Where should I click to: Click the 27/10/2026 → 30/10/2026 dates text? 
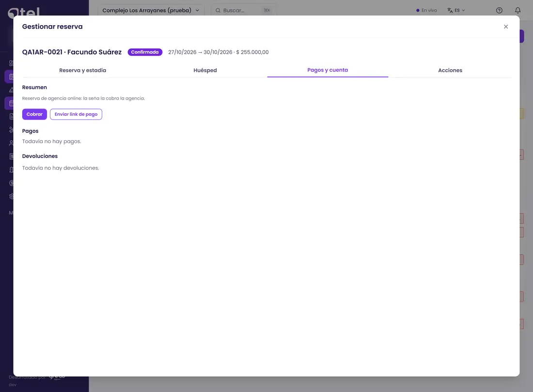point(200,52)
